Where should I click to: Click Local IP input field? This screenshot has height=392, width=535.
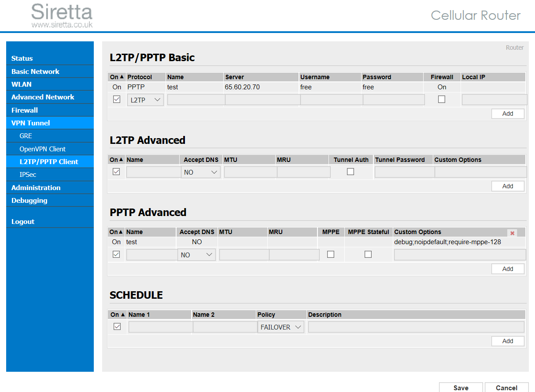pos(494,99)
